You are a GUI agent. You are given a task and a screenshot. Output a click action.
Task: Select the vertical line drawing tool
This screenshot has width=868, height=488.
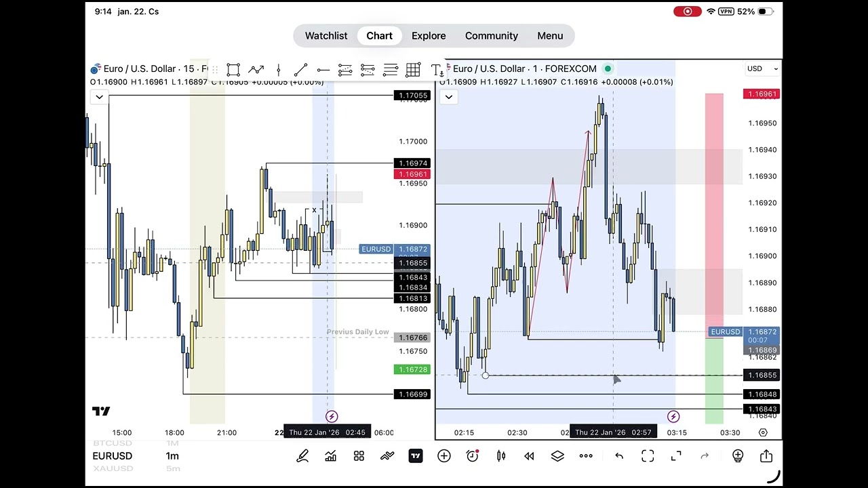click(x=278, y=69)
